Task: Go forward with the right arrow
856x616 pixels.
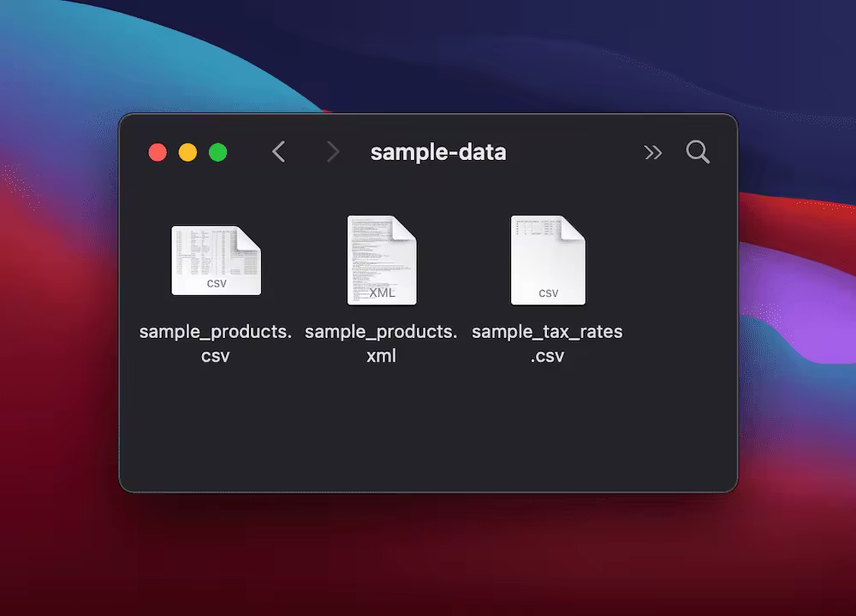Action: pyautogui.click(x=332, y=151)
